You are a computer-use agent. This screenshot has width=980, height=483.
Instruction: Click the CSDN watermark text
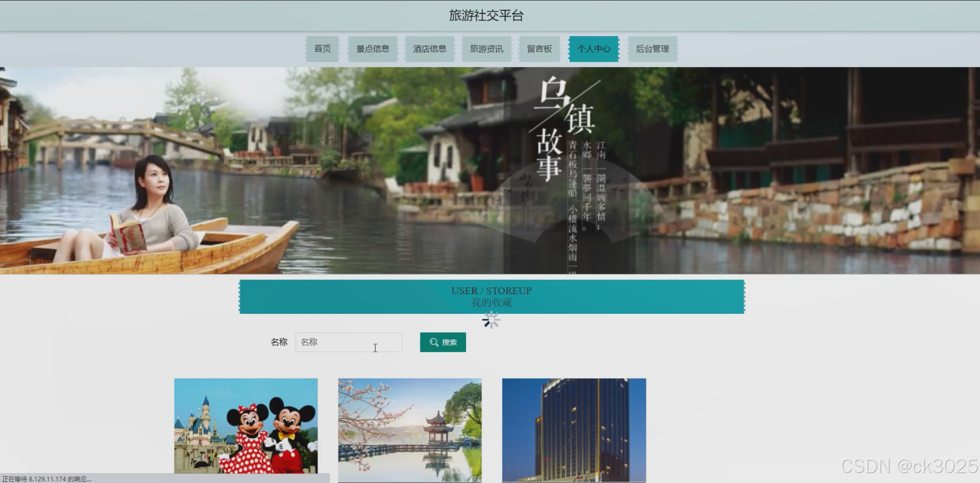pyautogui.click(x=909, y=466)
